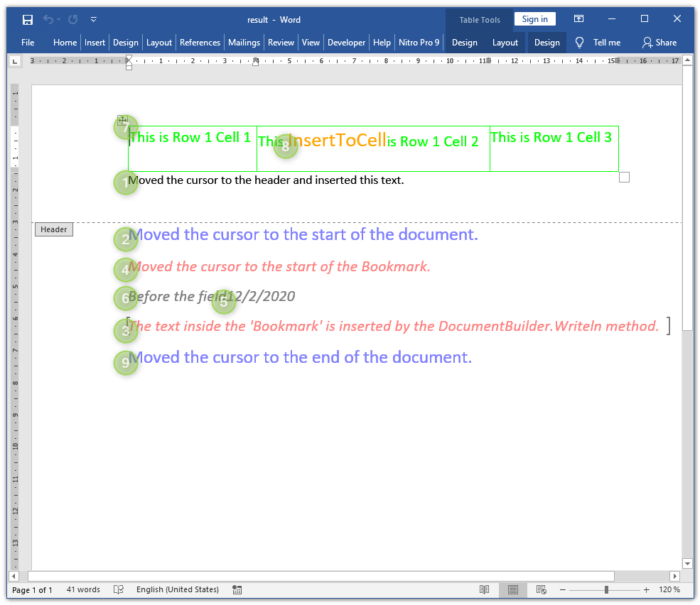Open the Table Tools Layout tab
The height and width of the screenshot is (605, 700).
[505, 43]
